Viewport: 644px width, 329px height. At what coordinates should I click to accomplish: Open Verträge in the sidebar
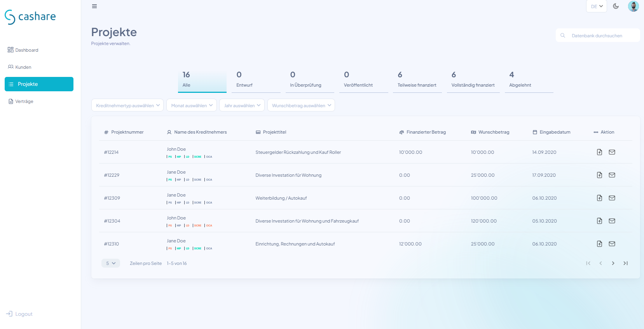tap(21, 101)
